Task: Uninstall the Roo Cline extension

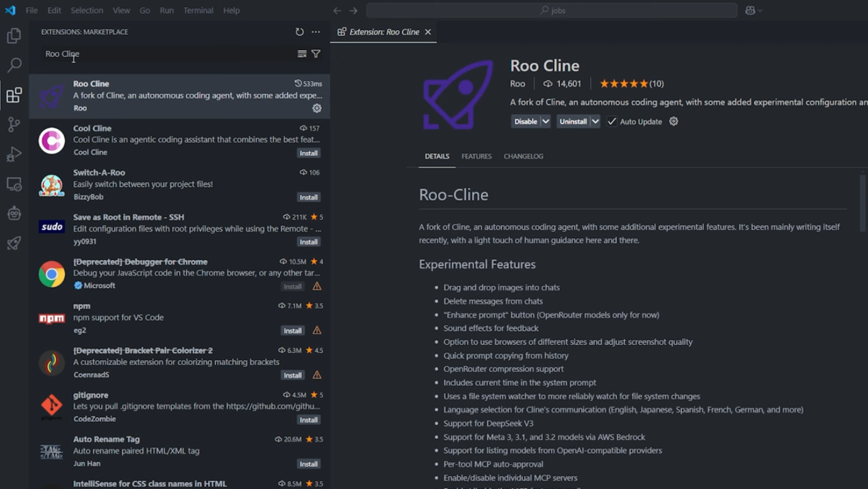Action: [x=573, y=122]
